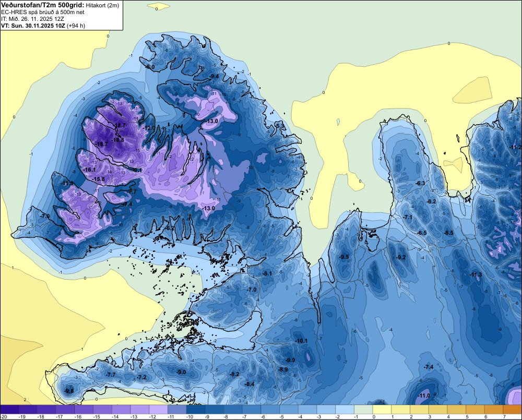
Task: Pick the legend swatch between -10 and -9
Action: 196,410
